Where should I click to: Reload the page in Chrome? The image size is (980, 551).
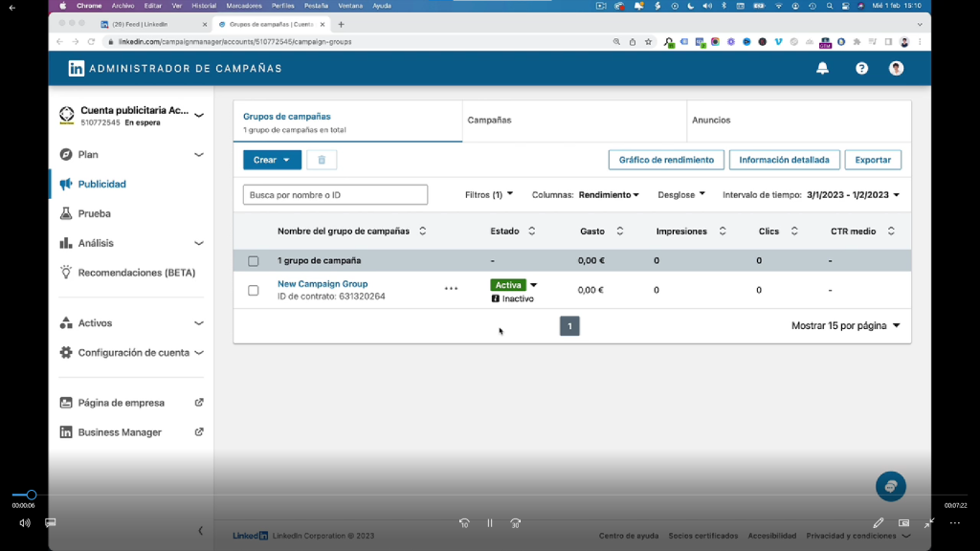pyautogui.click(x=91, y=42)
